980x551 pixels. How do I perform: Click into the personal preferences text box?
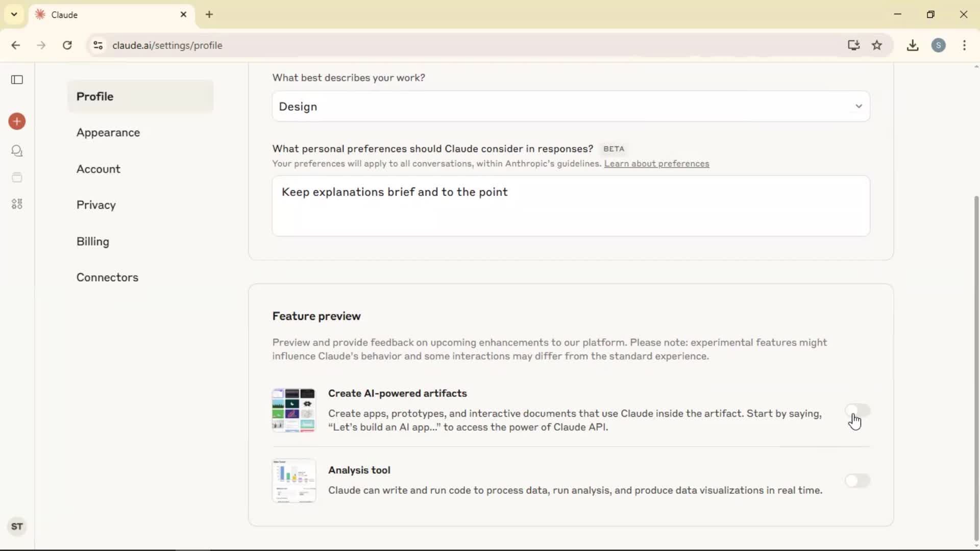point(571,206)
